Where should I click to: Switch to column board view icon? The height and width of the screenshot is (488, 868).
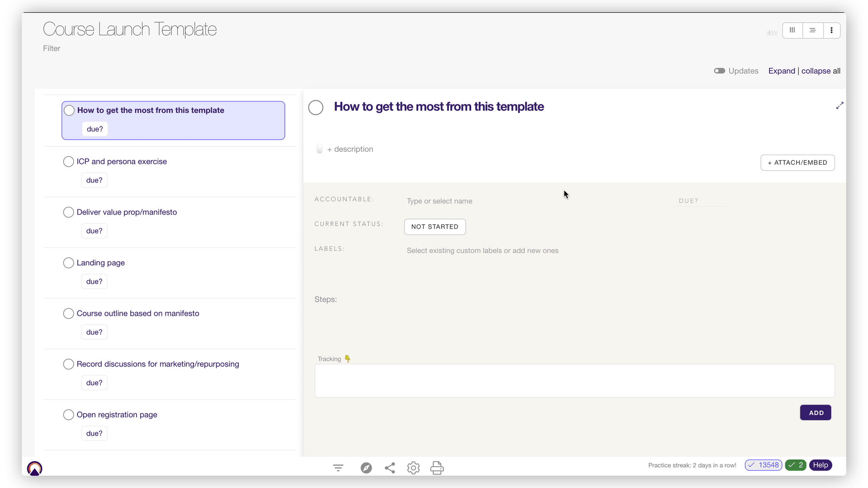[792, 30]
